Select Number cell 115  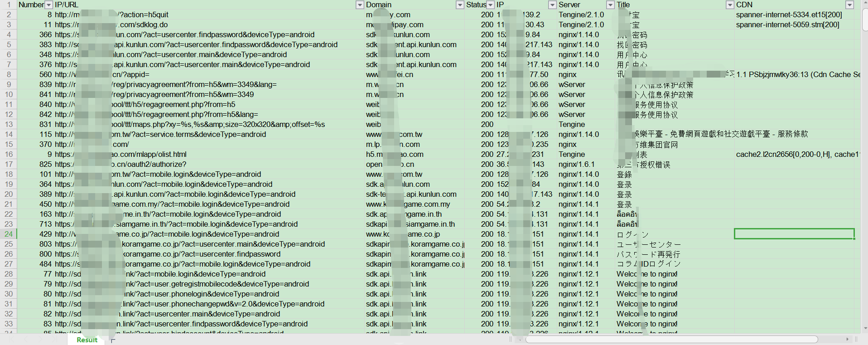[35, 134]
